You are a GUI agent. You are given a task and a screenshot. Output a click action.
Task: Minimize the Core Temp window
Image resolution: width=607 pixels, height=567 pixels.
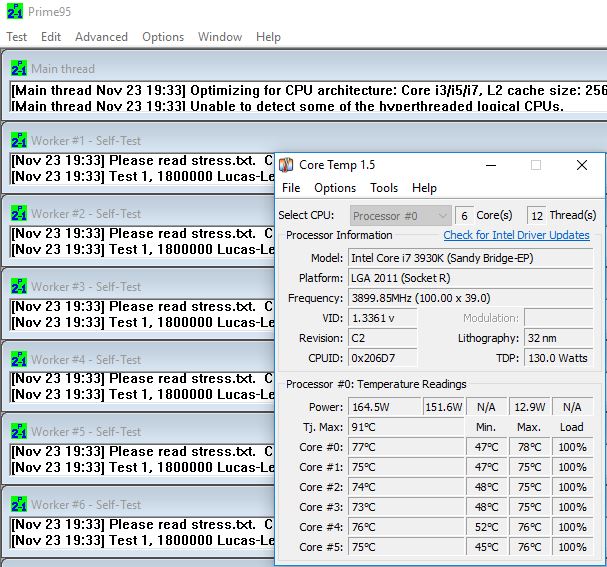(491, 165)
